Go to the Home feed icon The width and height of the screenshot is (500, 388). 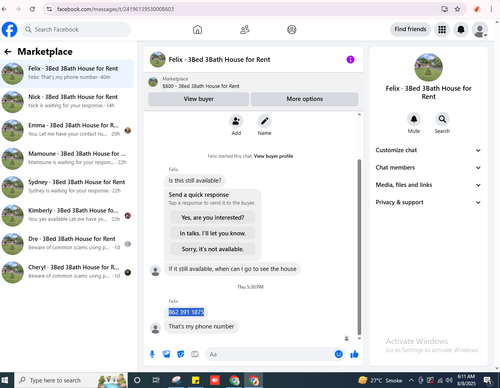[197, 30]
